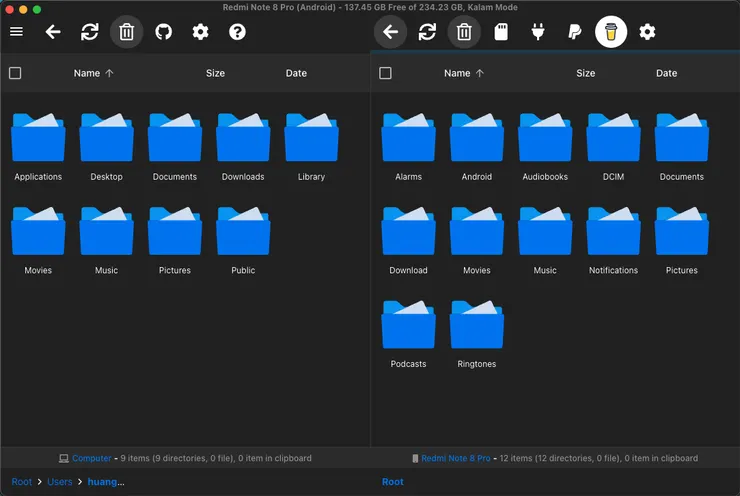
Task: Sort Computer pane by Date column
Action: [x=296, y=73]
